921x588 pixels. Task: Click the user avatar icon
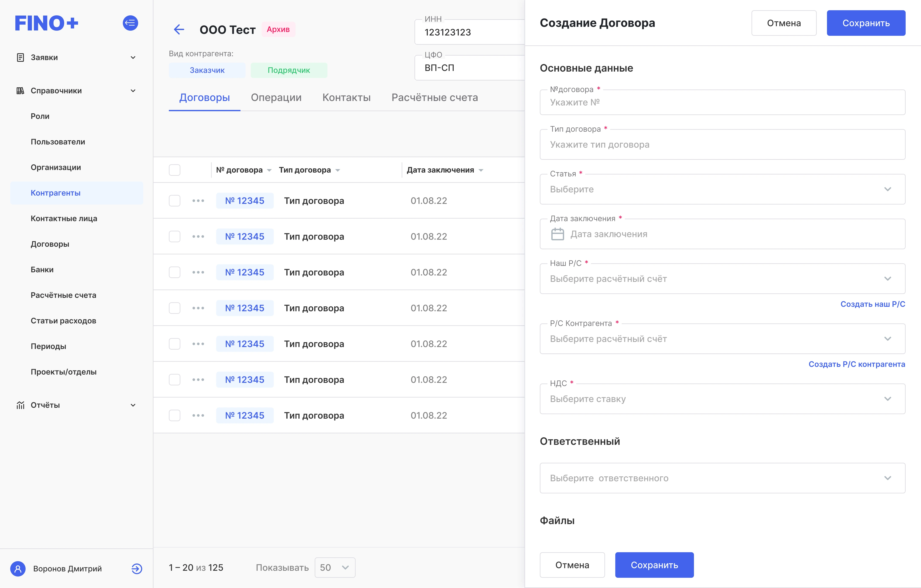(x=18, y=568)
